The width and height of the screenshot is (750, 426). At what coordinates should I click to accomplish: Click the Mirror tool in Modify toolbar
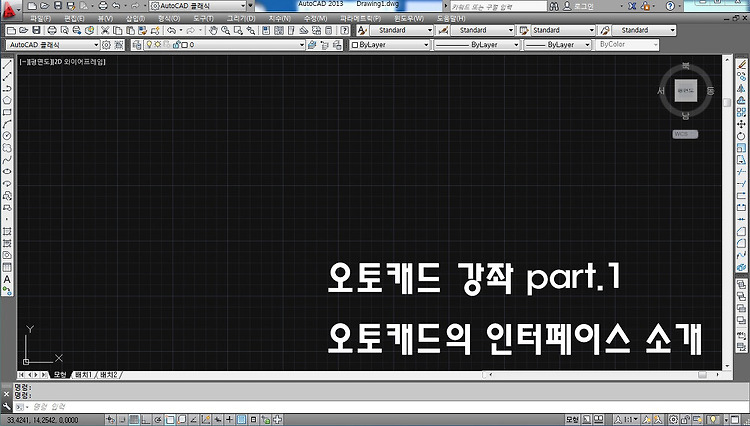click(x=741, y=88)
